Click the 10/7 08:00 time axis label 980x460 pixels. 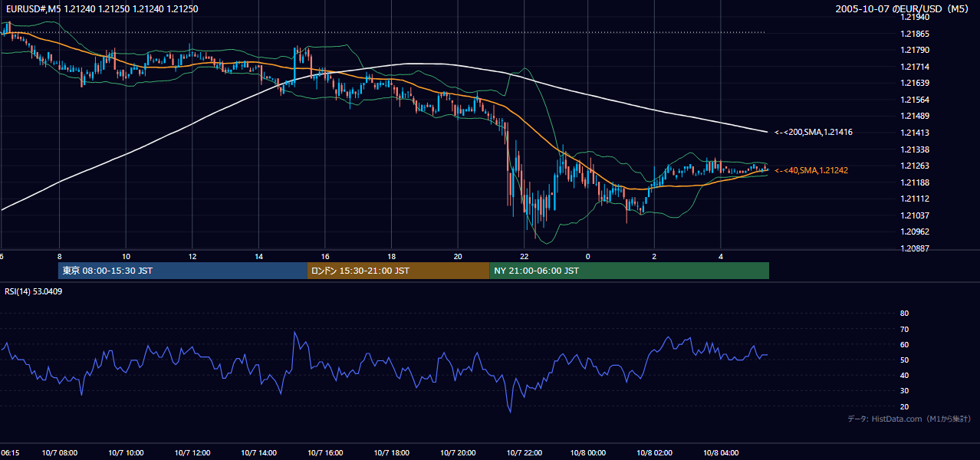point(59,452)
